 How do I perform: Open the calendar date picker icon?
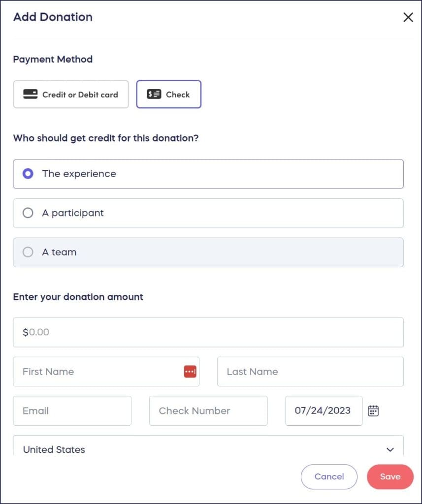(373, 411)
